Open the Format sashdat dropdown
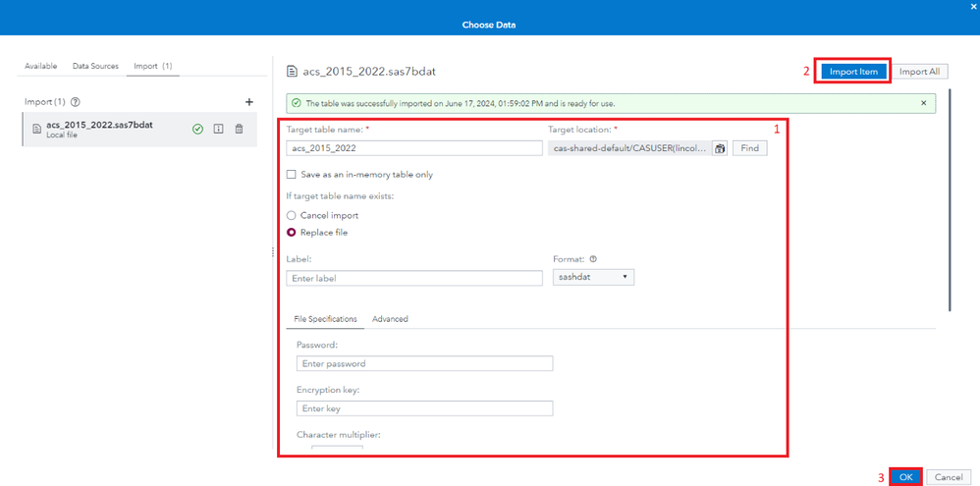The image size is (980, 486). coord(593,277)
